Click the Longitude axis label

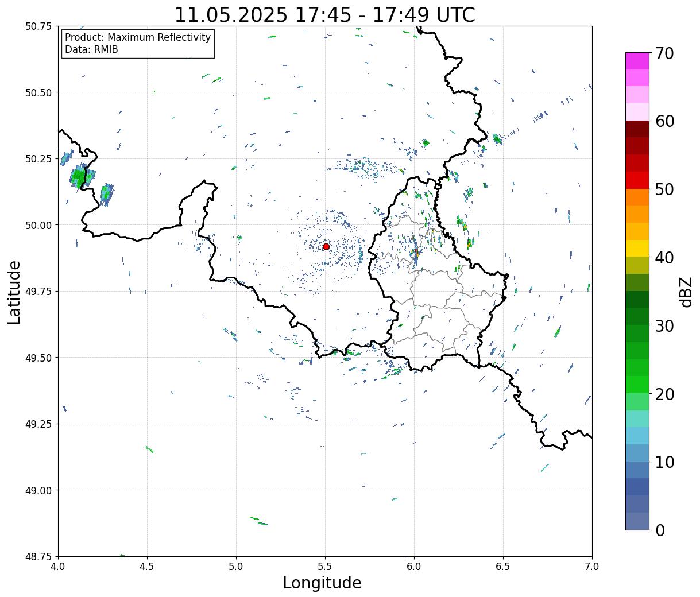coord(322,583)
